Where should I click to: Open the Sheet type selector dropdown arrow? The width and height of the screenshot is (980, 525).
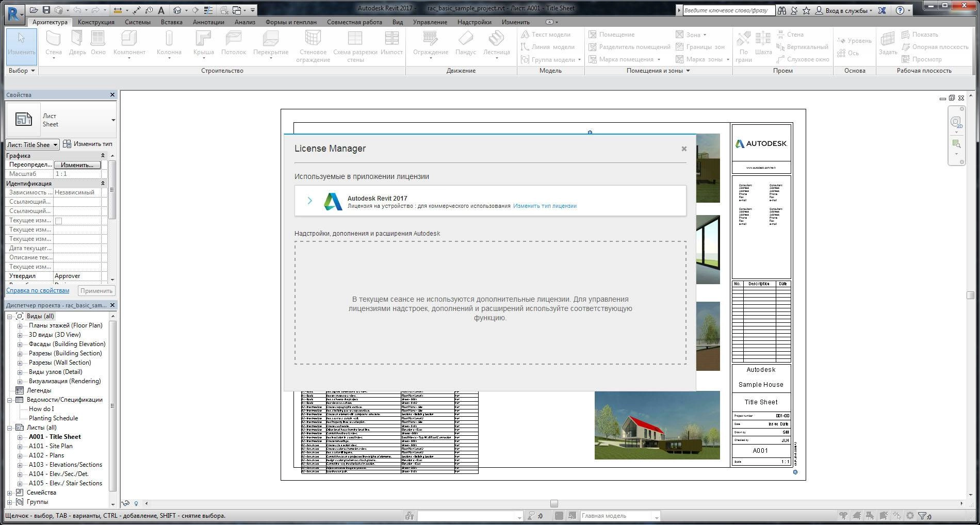click(x=113, y=120)
